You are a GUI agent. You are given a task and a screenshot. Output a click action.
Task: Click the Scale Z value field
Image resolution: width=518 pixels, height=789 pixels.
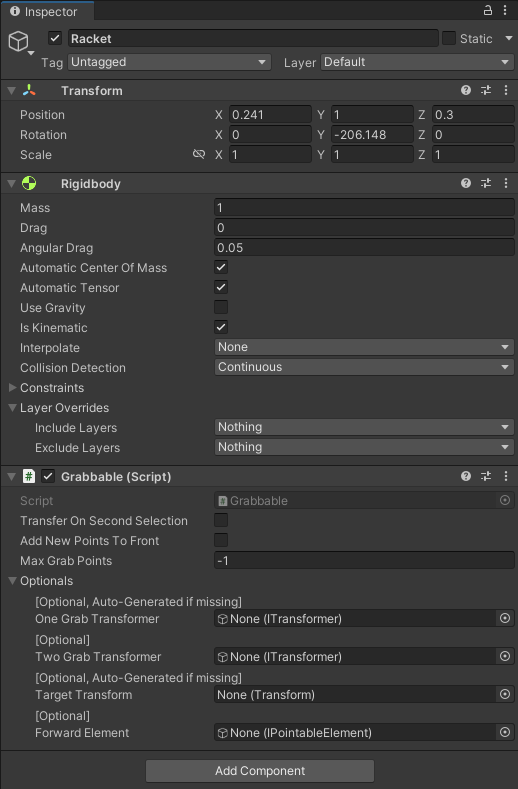tap(473, 154)
